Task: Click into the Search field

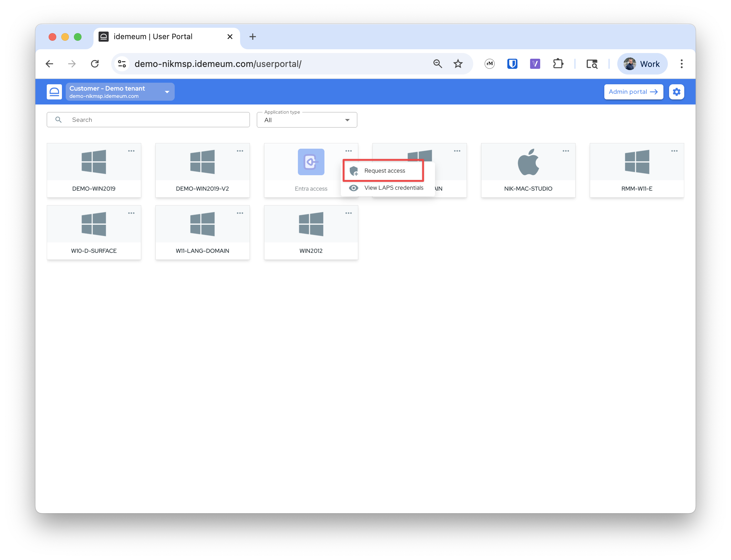Action: [x=148, y=120]
